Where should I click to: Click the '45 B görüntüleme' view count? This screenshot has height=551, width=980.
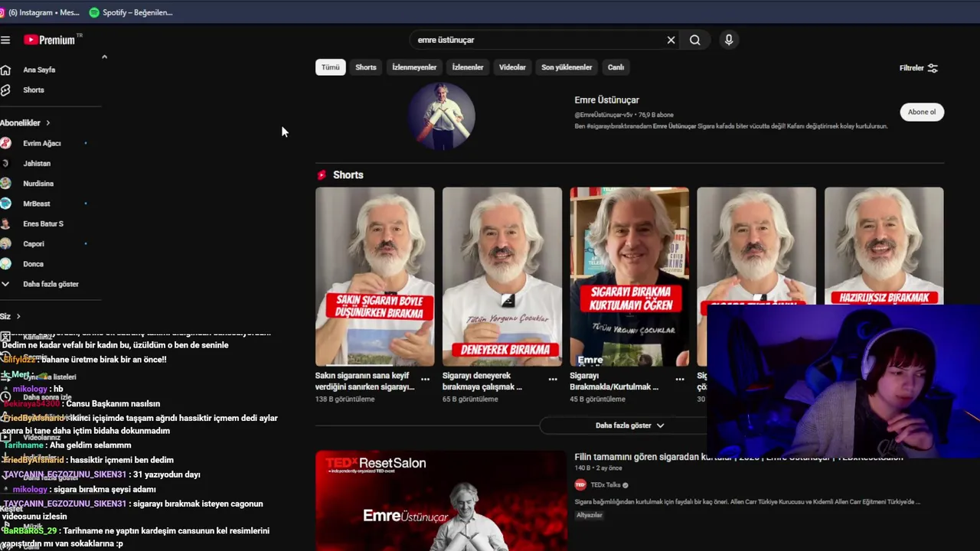[597, 399]
